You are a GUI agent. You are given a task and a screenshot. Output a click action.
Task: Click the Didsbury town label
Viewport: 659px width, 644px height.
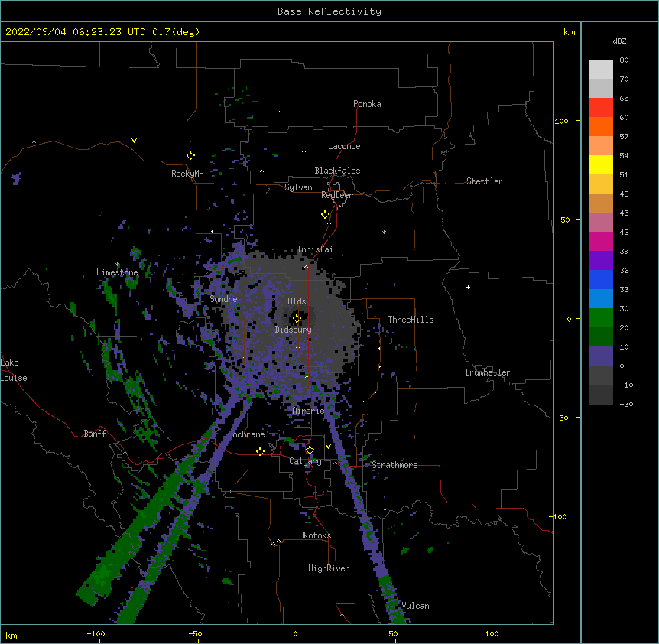coord(293,330)
